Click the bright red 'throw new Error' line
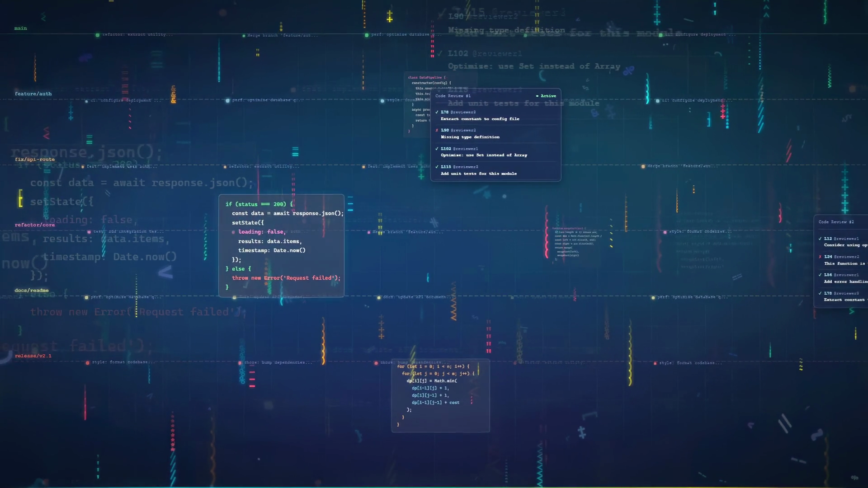The image size is (868, 488). [x=286, y=278]
